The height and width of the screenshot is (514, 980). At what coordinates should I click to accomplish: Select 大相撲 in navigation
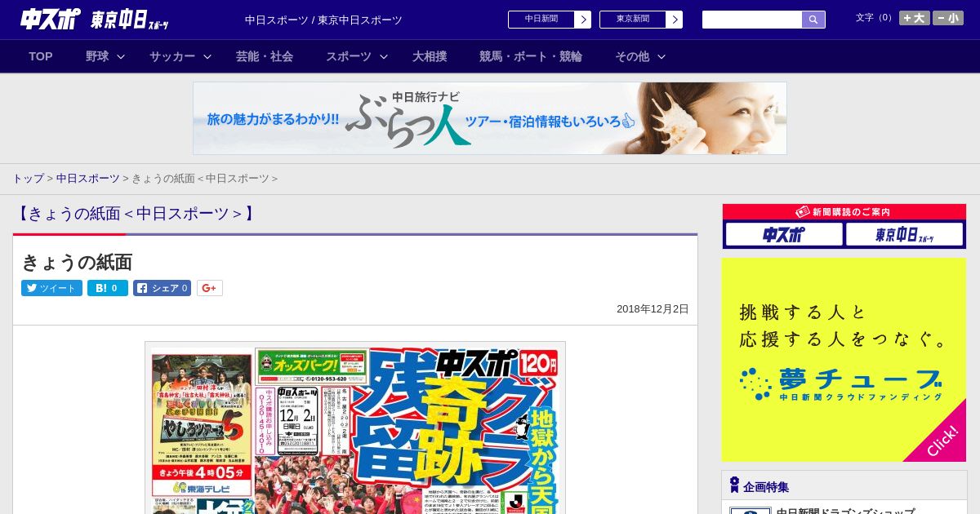tap(430, 56)
